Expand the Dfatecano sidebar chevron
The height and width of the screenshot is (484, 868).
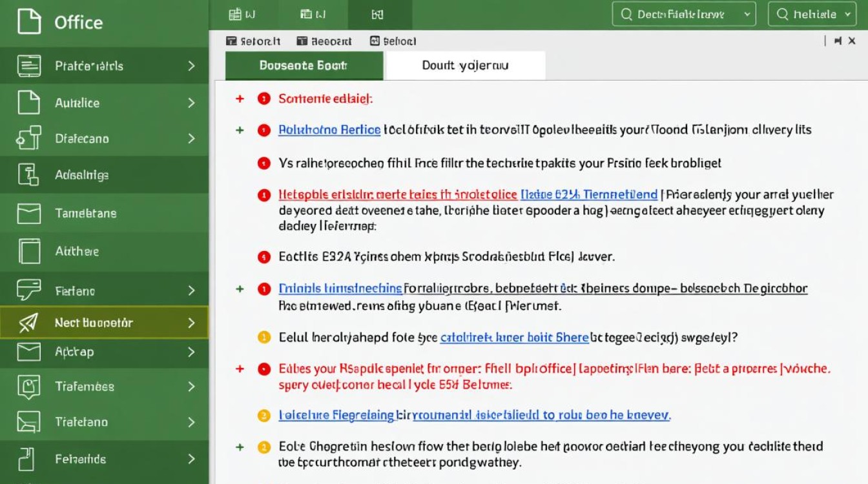(192, 139)
